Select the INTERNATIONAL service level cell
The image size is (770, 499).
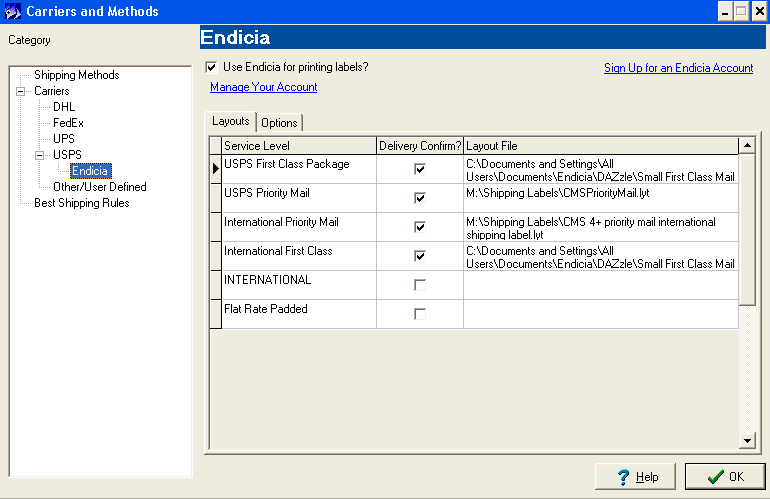point(299,285)
